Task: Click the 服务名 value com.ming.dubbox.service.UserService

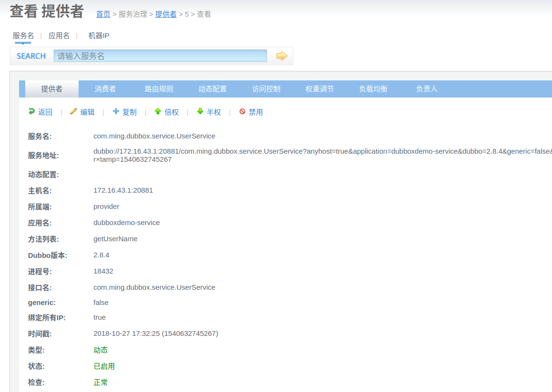Action: pos(154,136)
